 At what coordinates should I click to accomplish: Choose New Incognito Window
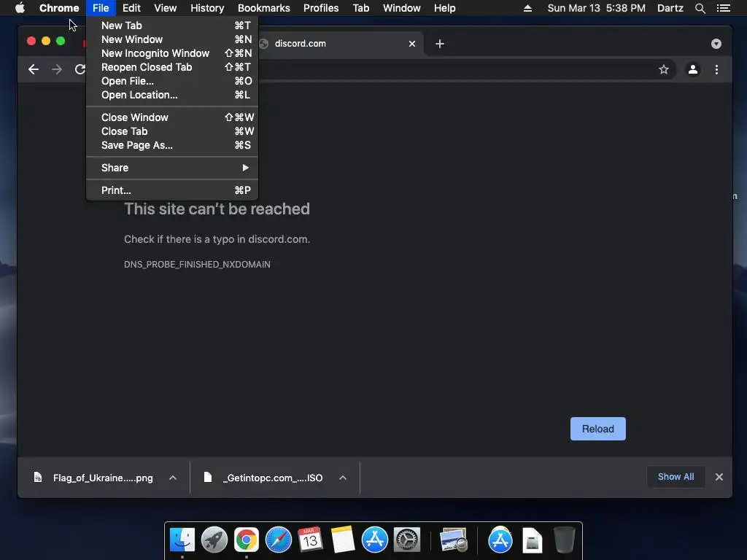(x=172, y=53)
